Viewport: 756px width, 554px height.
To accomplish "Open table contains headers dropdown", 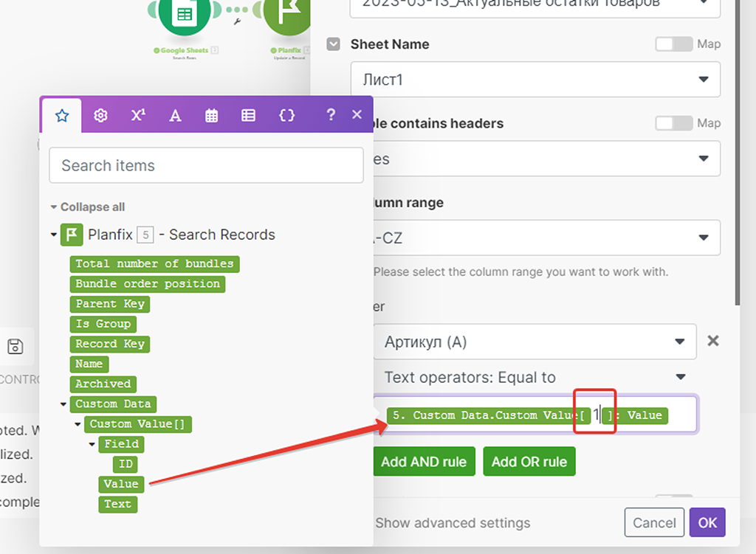I will 547,159.
